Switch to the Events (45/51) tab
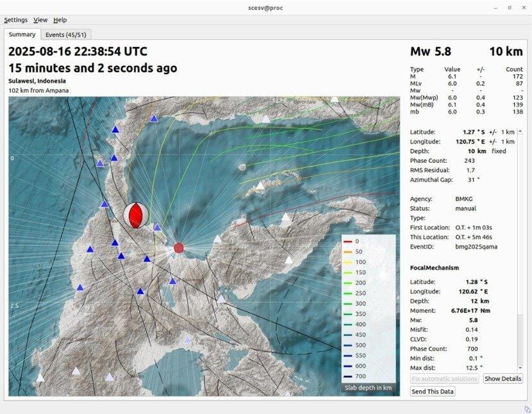 click(x=66, y=35)
